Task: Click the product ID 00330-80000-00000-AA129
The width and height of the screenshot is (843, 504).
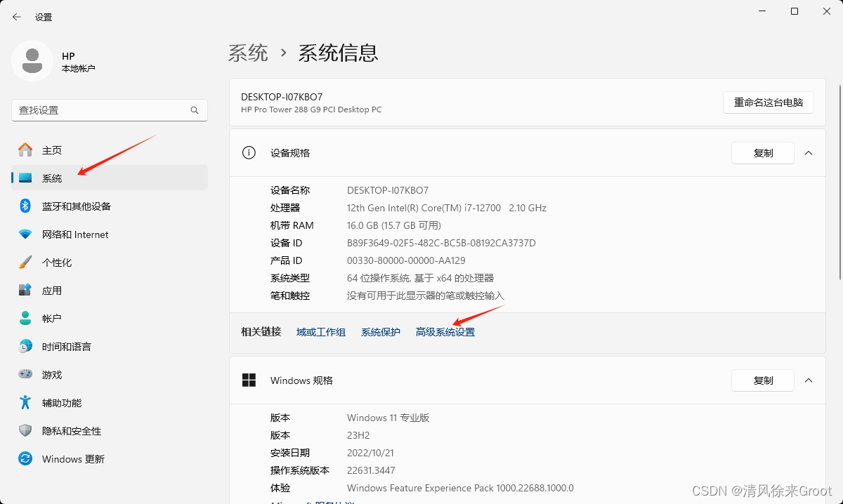Action: point(406,260)
